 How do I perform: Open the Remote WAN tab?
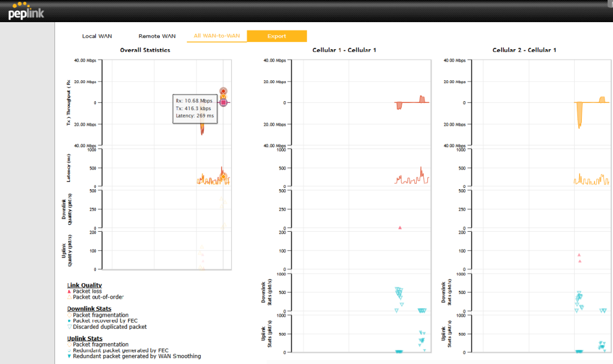pos(157,37)
